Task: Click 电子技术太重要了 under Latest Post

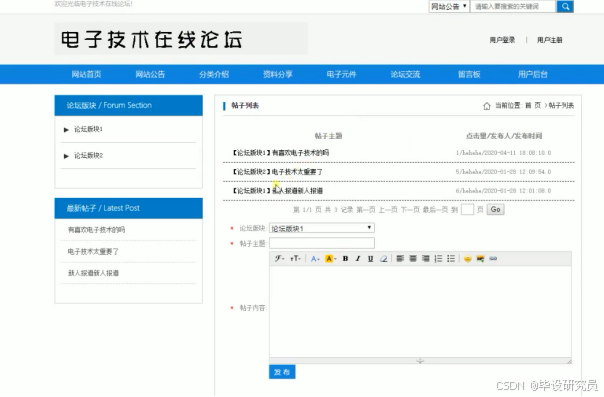Action: coord(93,252)
